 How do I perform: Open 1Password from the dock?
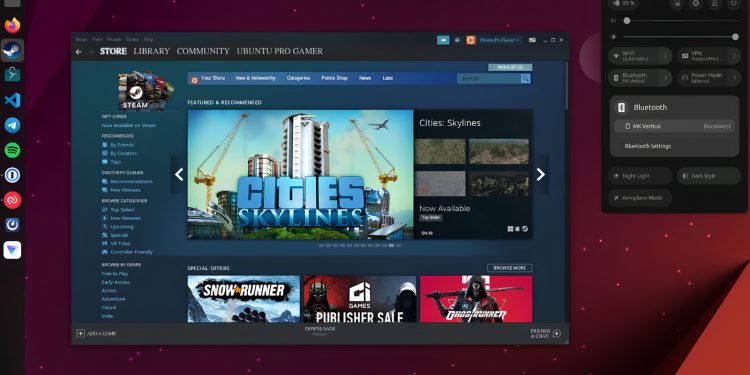(12, 175)
